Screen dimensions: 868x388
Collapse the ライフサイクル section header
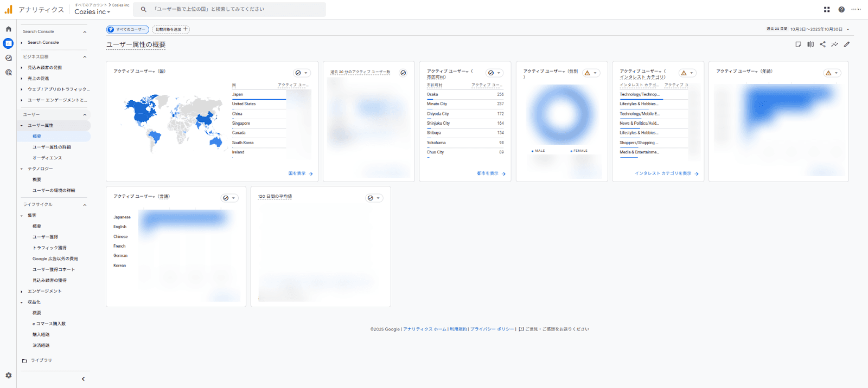(85, 205)
